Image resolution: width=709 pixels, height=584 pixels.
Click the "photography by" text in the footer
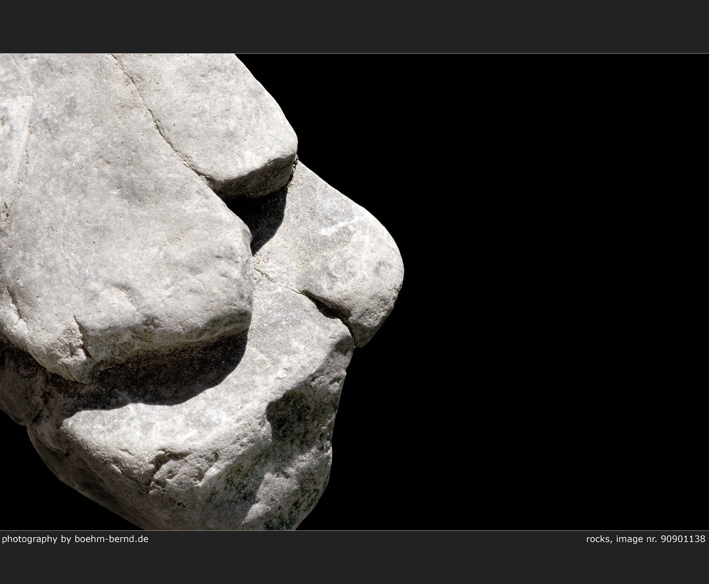click(36, 539)
